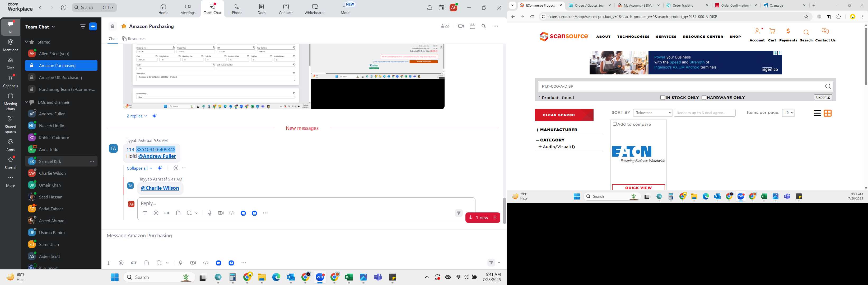This screenshot has height=285, width=868.
Task: Check HARDWARE ONLY checkbox
Action: (703, 98)
